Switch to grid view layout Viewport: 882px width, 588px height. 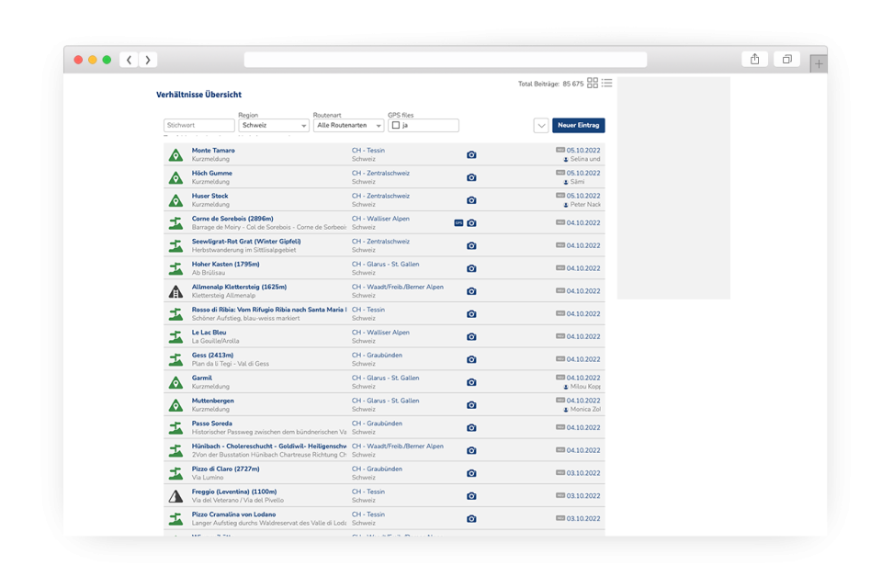point(593,83)
